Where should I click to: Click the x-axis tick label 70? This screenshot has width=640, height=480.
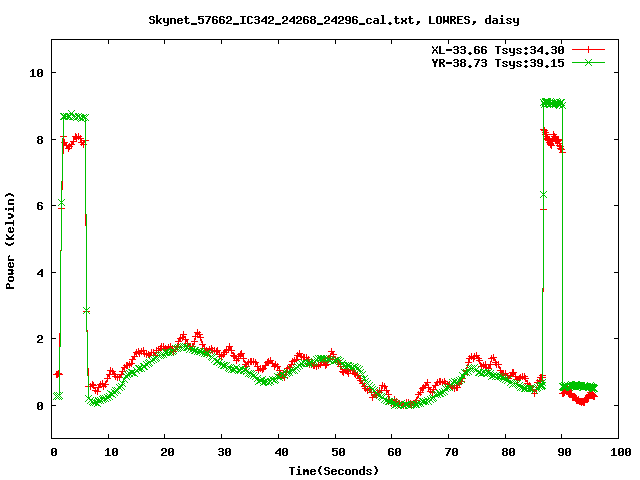(x=451, y=452)
